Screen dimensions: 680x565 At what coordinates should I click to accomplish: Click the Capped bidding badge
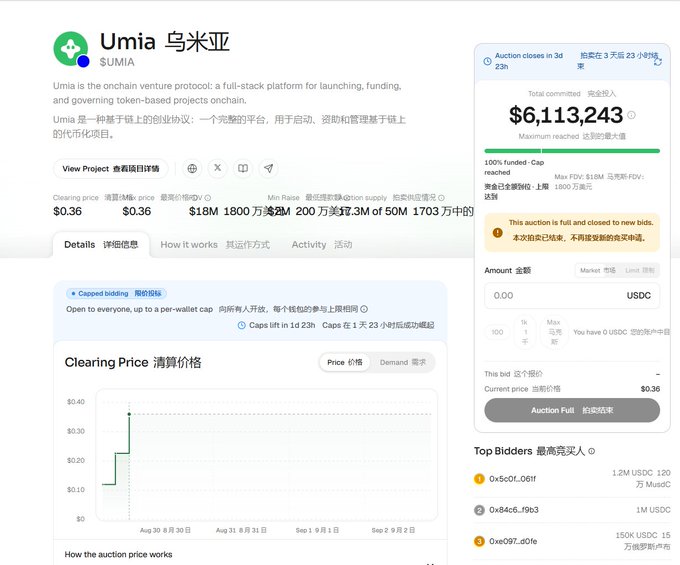pyautogui.click(x=116, y=294)
